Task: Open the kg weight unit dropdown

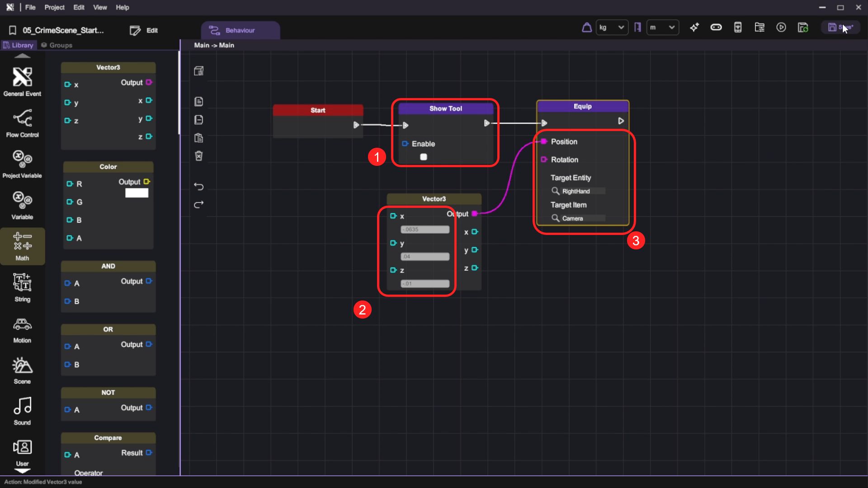Action: point(612,28)
